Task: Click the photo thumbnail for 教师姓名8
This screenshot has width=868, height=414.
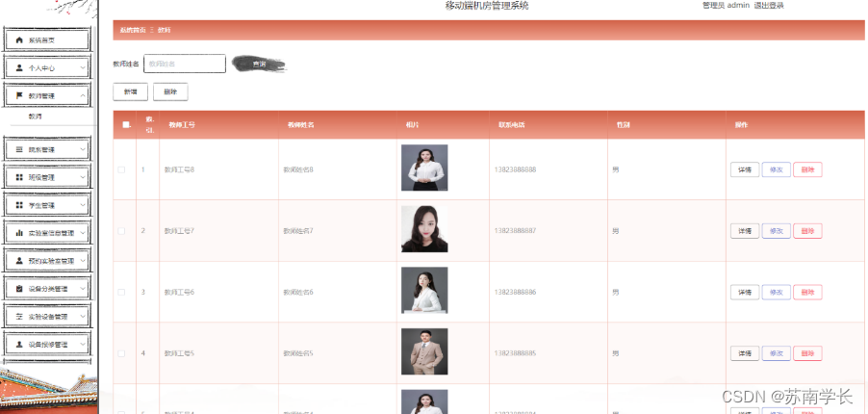Action: pos(424,168)
